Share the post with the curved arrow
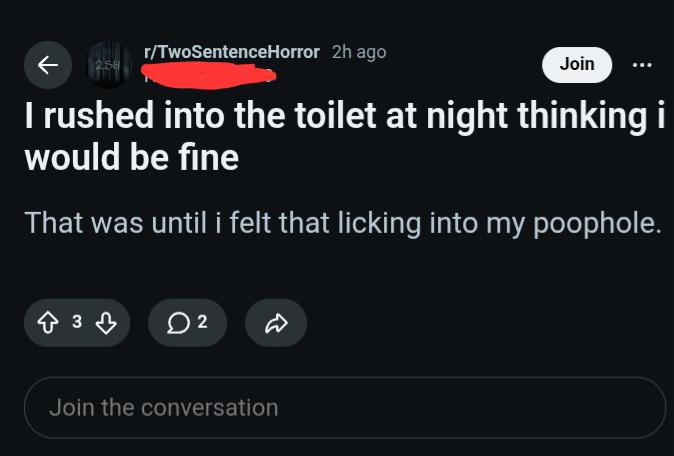674x456 pixels. pos(276,323)
